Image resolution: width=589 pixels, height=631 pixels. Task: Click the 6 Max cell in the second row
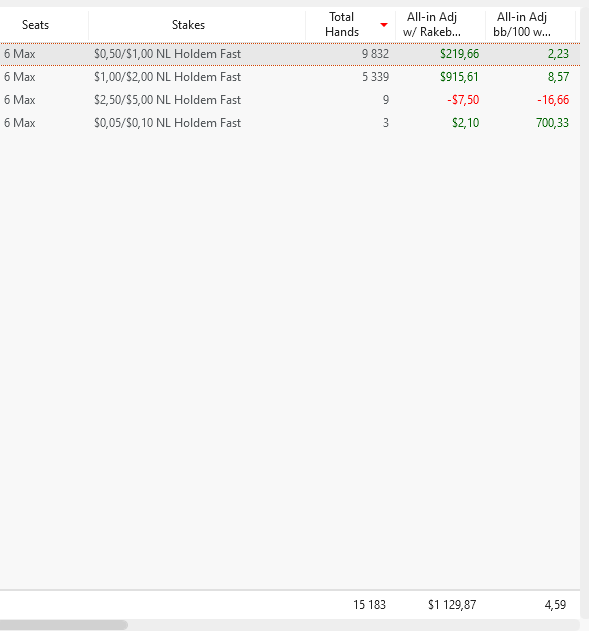[x=20, y=77]
